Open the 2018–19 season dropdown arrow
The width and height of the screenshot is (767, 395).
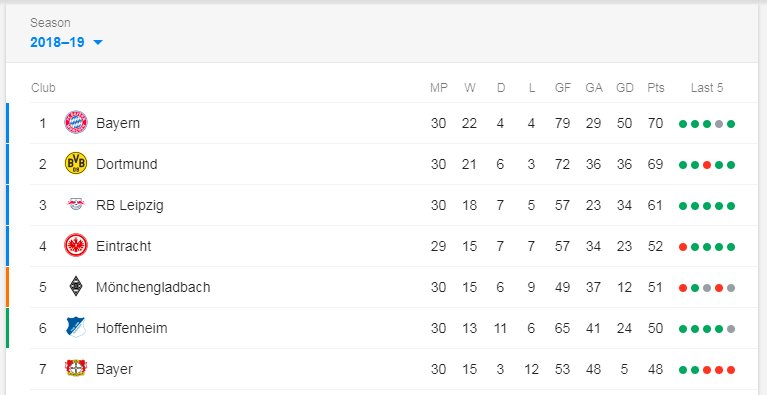[x=98, y=43]
